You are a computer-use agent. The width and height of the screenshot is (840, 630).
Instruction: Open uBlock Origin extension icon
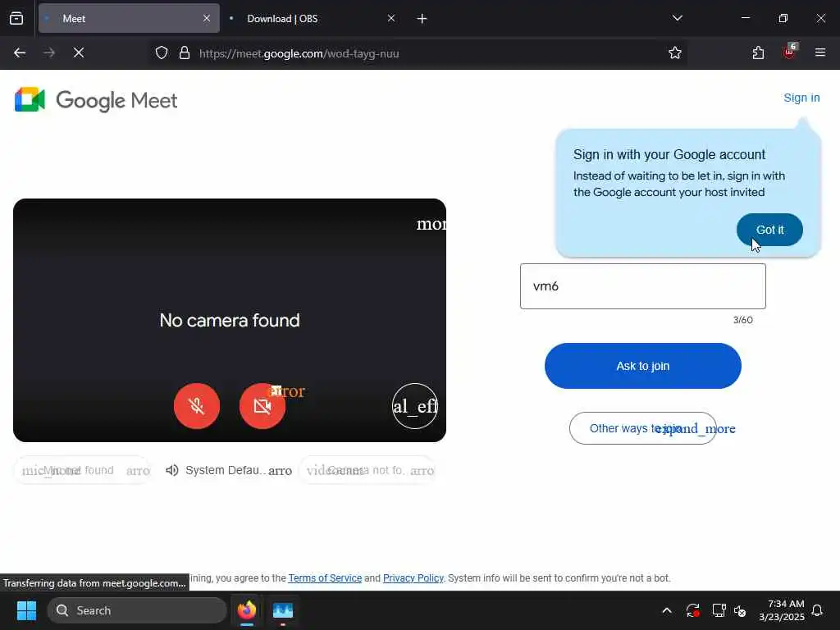(x=789, y=52)
